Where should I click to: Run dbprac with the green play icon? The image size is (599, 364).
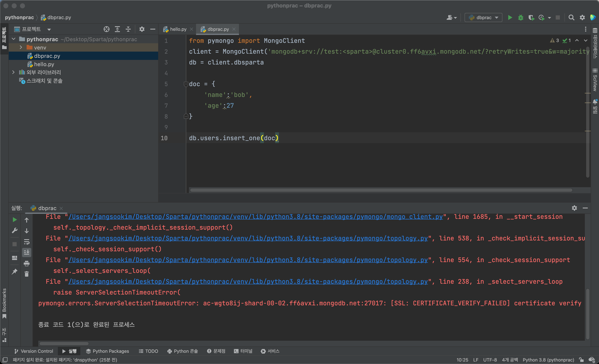pyautogui.click(x=510, y=17)
